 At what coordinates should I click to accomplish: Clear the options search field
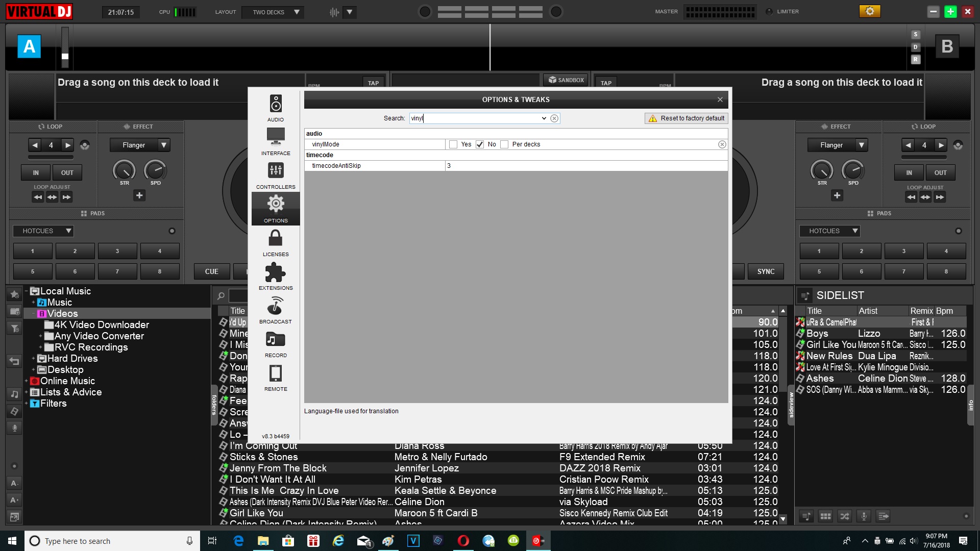click(554, 118)
